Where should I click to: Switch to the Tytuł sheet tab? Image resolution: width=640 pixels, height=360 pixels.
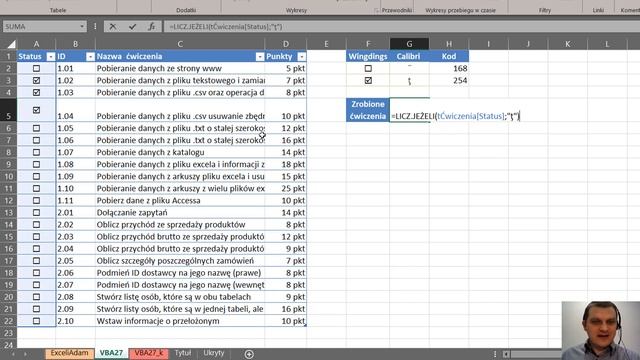182,353
